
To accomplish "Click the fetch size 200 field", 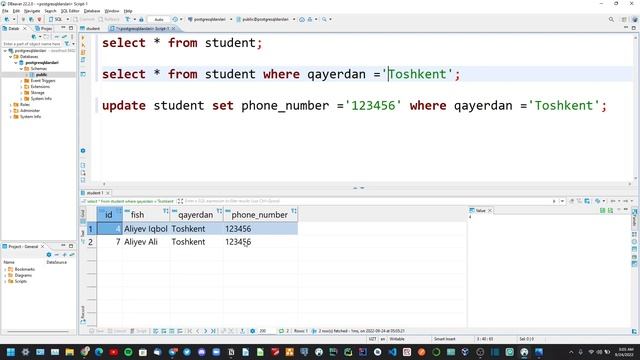I will click(x=266, y=331).
